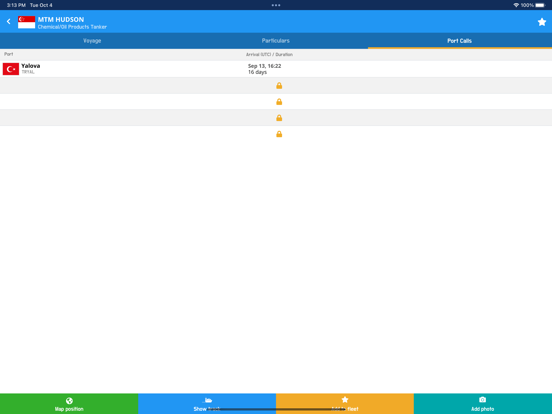Add vessel to fleet button

pos(345,404)
